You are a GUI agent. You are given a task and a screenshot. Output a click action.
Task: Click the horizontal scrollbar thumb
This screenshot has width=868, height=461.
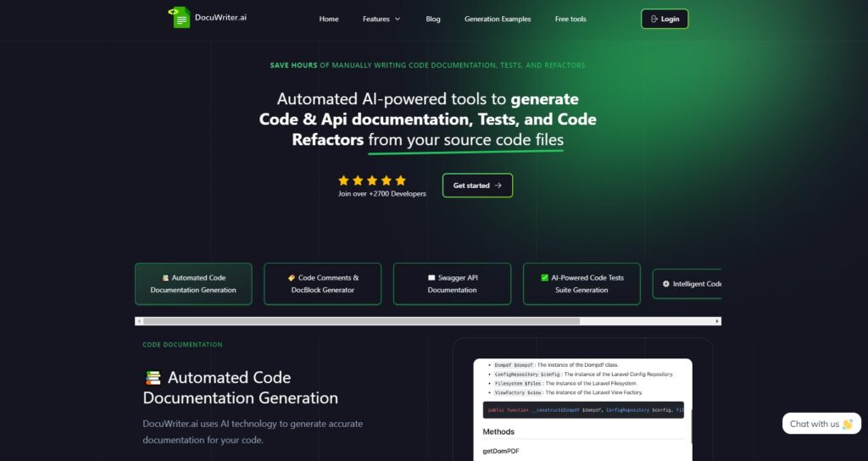[361, 321]
